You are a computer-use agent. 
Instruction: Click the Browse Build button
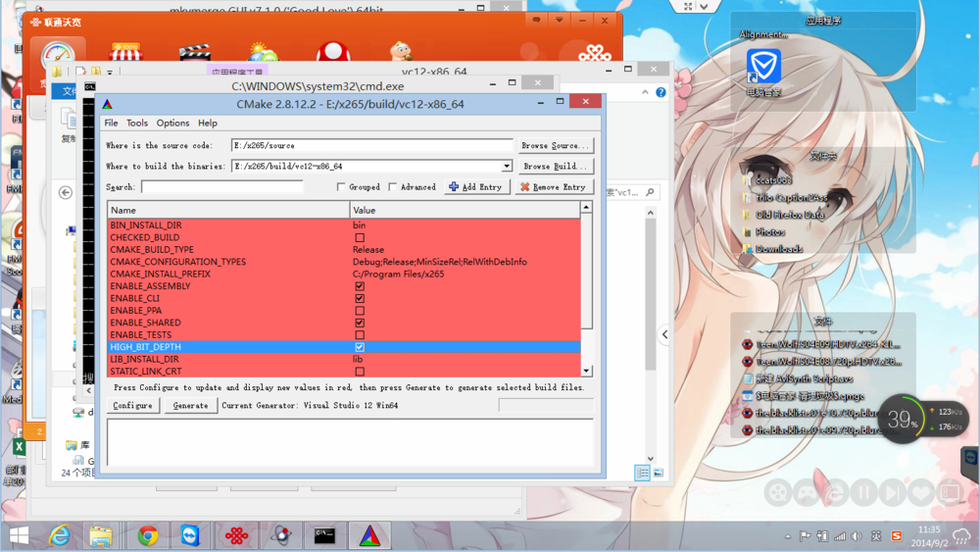click(555, 167)
